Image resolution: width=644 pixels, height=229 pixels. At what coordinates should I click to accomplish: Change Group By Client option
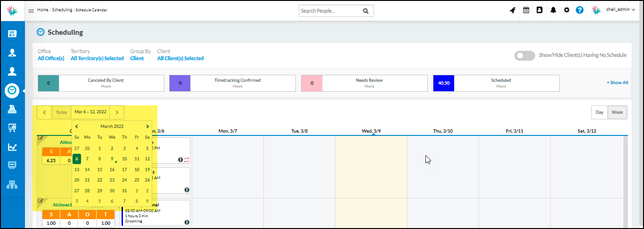[137, 58]
